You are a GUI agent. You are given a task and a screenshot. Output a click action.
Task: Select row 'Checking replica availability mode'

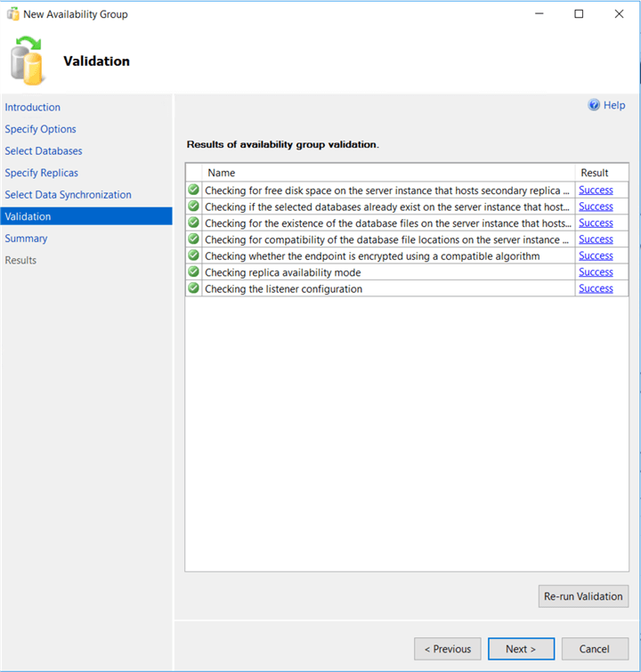click(x=408, y=271)
